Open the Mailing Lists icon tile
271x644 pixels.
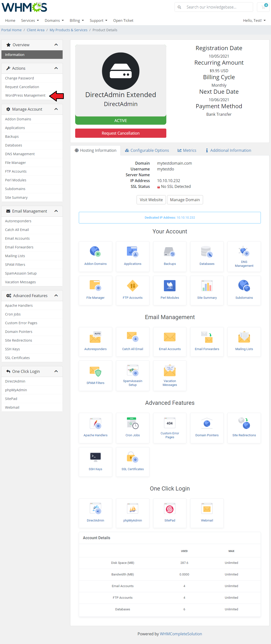244,342
